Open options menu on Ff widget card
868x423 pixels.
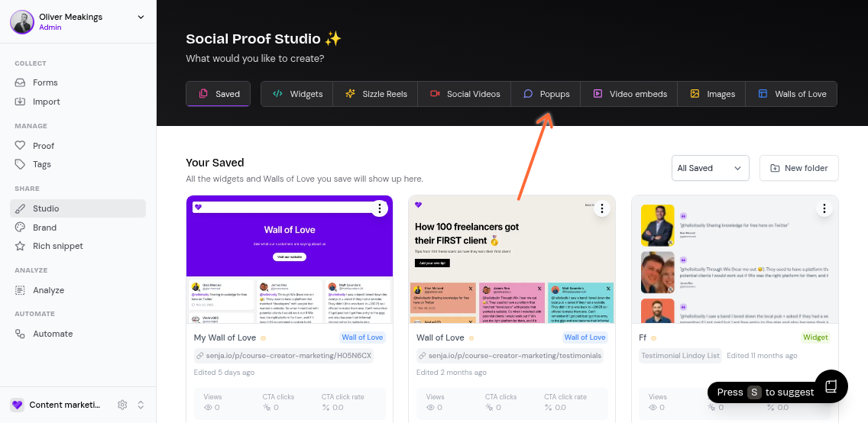click(x=824, y=208)
